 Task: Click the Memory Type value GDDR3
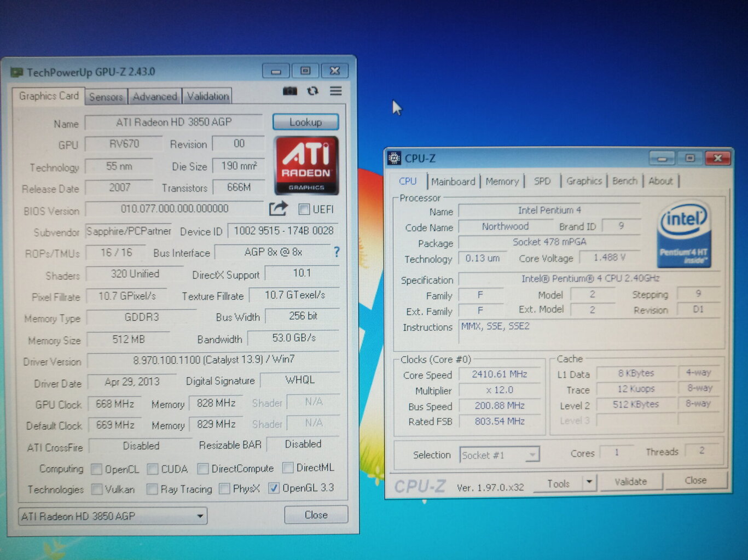[142, 317]
